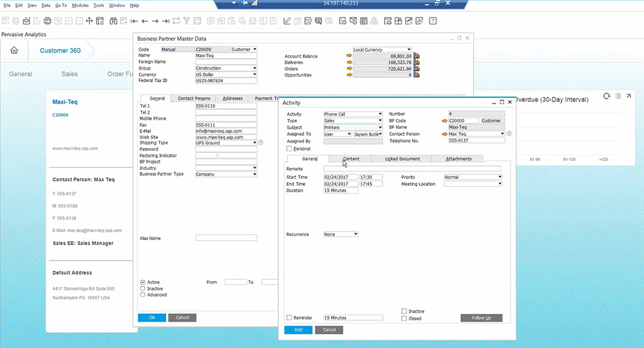644x348 pixels.
Task: Click the list view icon on Overdue chart
Action: pyautogui.click(x=618, y=96)
